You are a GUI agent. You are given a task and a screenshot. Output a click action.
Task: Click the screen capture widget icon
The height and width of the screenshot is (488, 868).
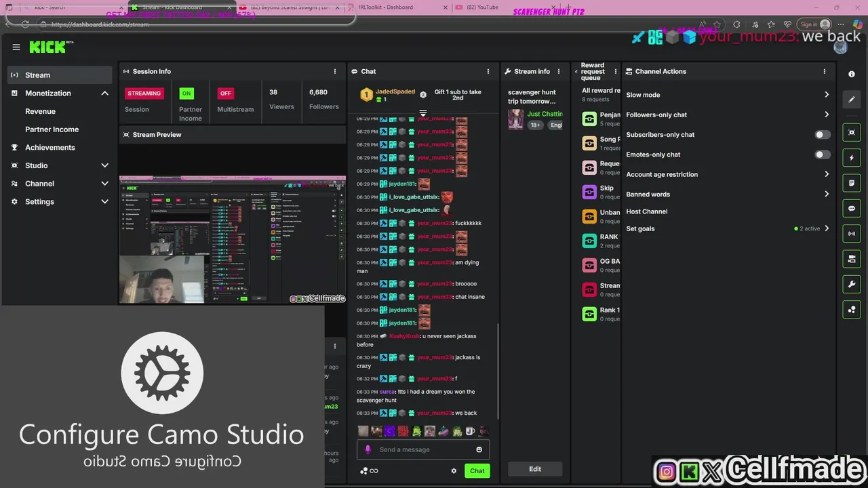click(852, 132)
